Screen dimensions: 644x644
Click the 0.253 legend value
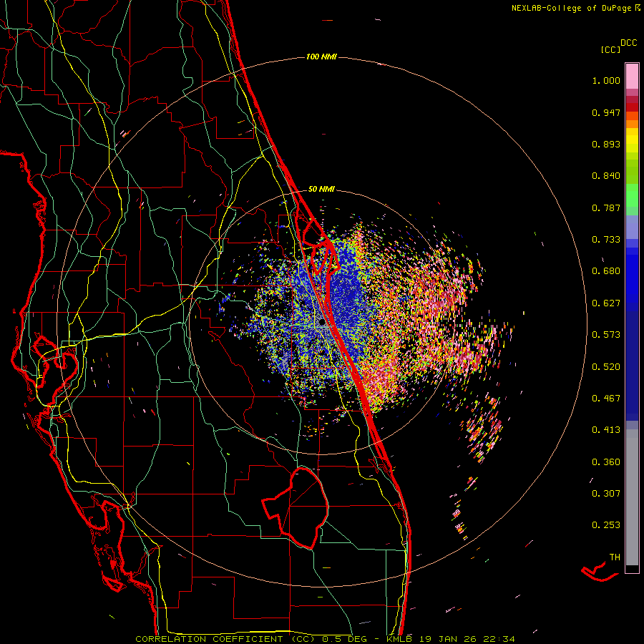click(x=606, y=525)
